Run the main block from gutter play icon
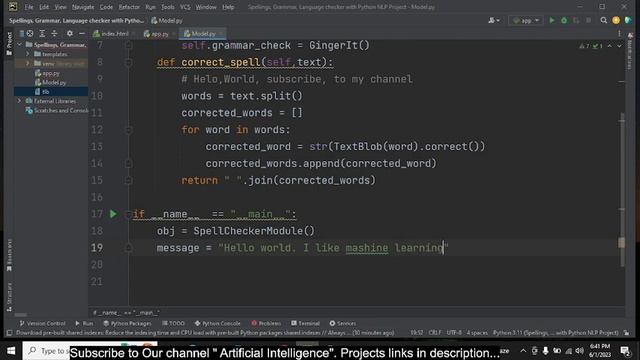640x360 pixels. tap(113, 214)
